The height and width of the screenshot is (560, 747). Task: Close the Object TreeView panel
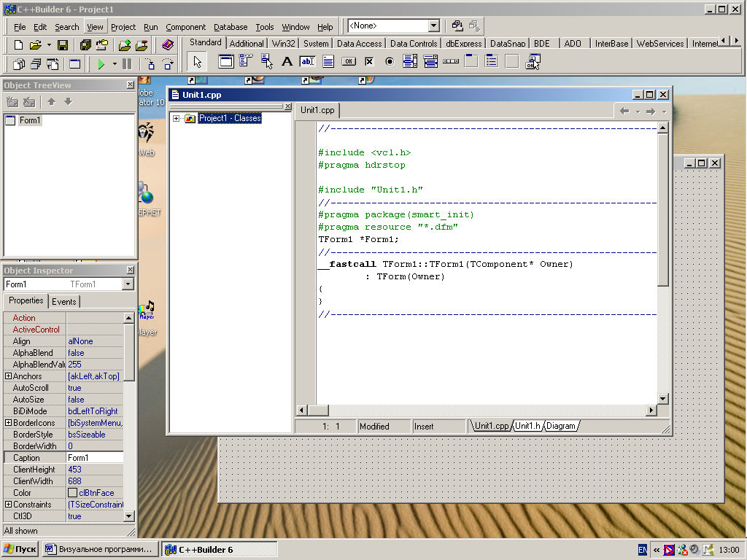[x=131, y=85]
